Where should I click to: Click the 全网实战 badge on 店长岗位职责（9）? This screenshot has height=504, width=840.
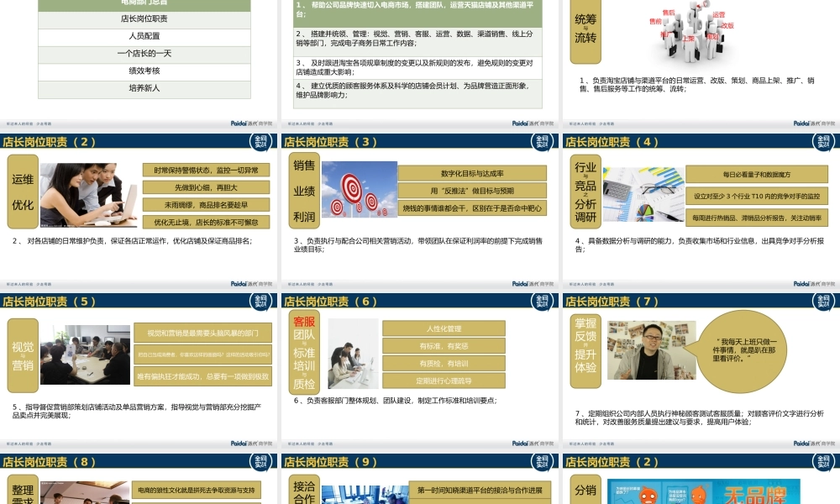541,464
